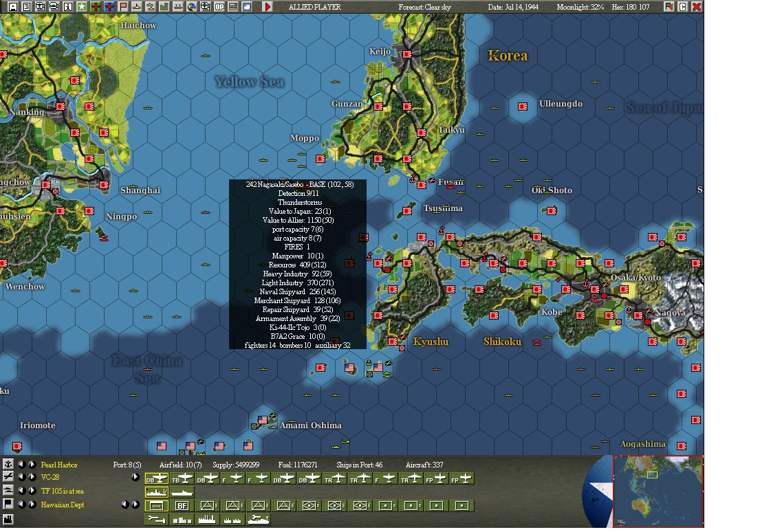Image resolution: width=782 pixels, height=532 pixels.
Task: Open the text report document icon
Action: tap(27, 6)
